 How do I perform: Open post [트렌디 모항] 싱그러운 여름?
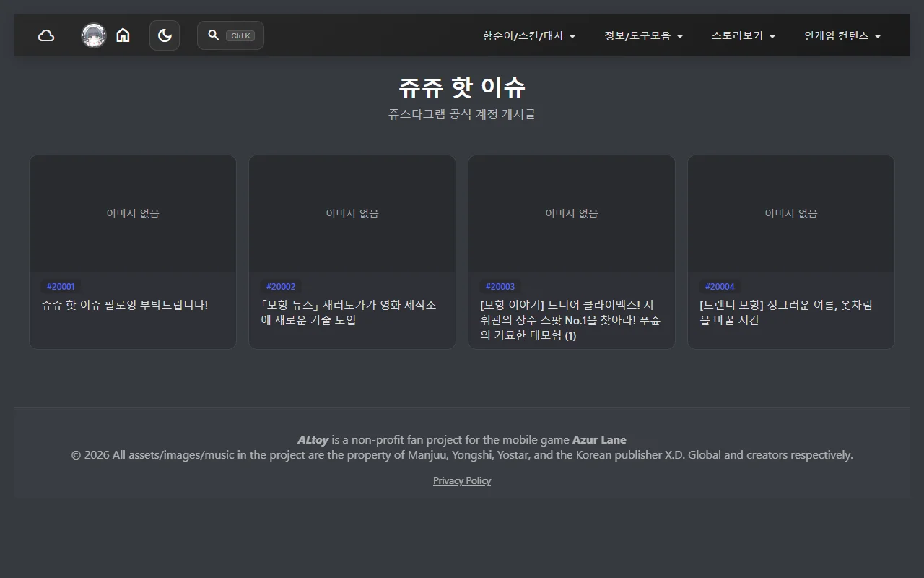click(786, 312)
